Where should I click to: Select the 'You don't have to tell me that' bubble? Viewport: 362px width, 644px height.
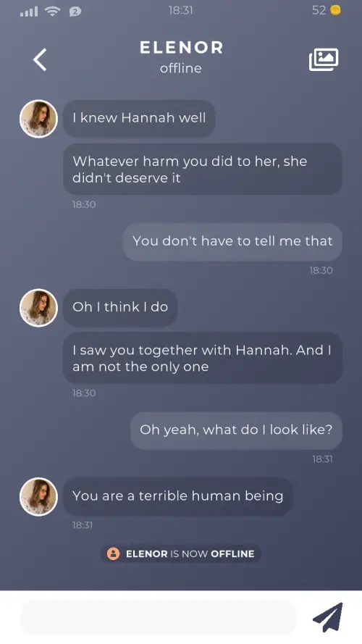pos(232,241)
